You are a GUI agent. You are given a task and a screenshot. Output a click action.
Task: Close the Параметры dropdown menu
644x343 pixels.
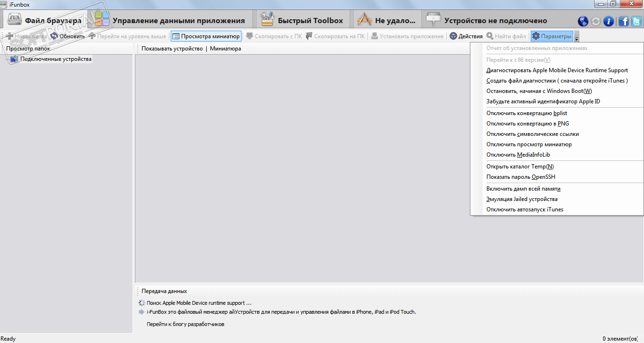pyautogui.click(x=552, y=36)
